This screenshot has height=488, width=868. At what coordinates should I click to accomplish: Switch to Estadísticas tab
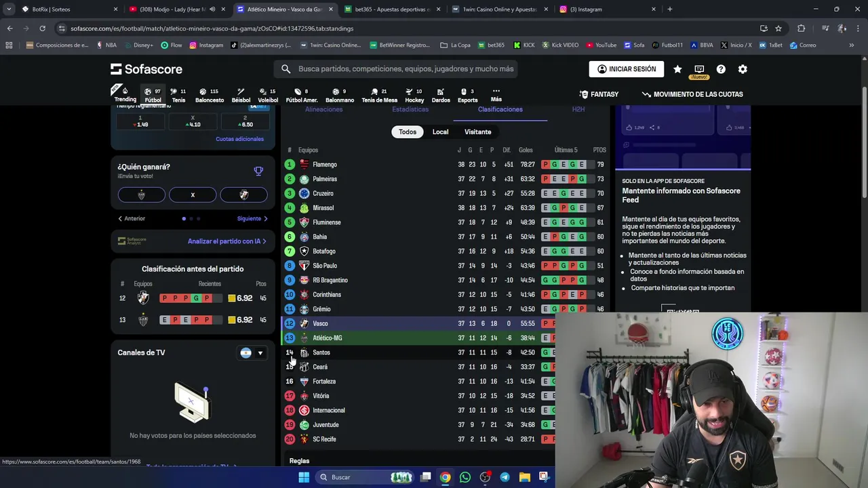tap(410, 110)
